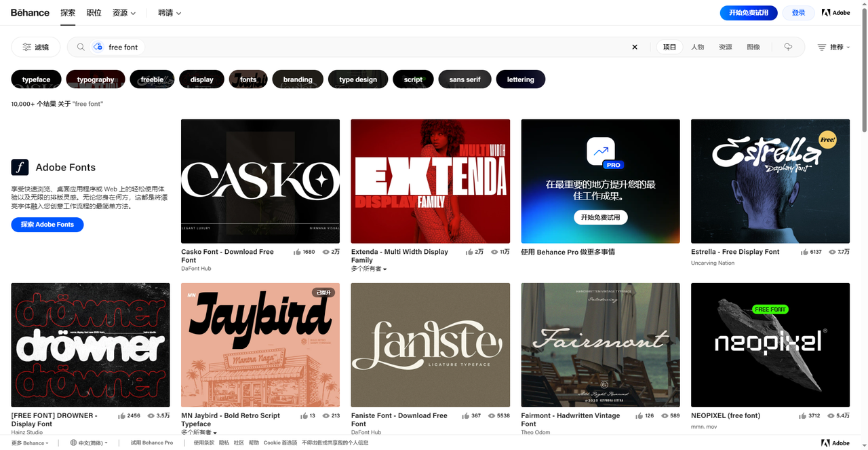Click the icon right of 图像 tab
This screenshot has width=868, height=450.
click(x=788, y=47)
